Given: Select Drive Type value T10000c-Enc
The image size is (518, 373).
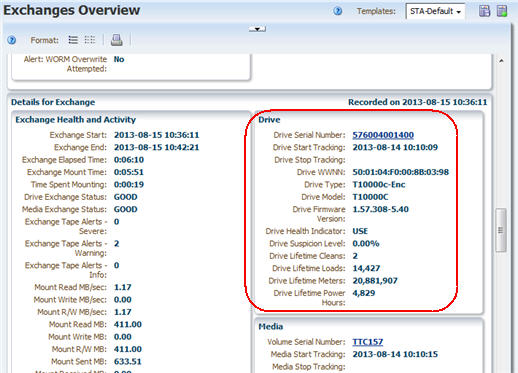Looking at the screenshot, I should point(379,184).
